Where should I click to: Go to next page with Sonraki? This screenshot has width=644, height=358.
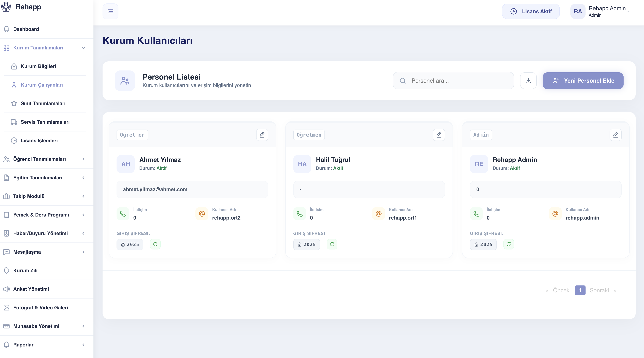(x=599, y=290)
